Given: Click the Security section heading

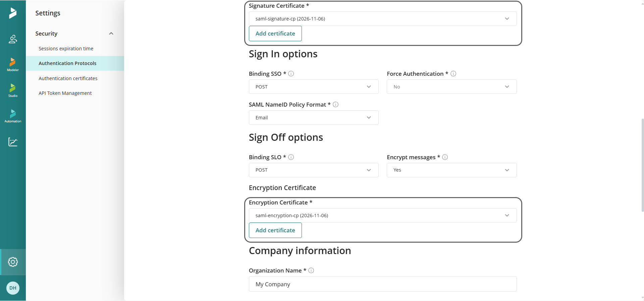Looking at the screenshot, I should (x=46, y=34).
